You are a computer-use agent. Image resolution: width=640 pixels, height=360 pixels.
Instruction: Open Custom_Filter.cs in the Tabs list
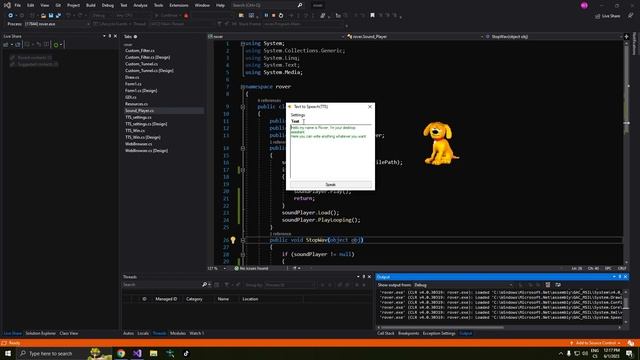pyautogui.click(x=140, y=51)
